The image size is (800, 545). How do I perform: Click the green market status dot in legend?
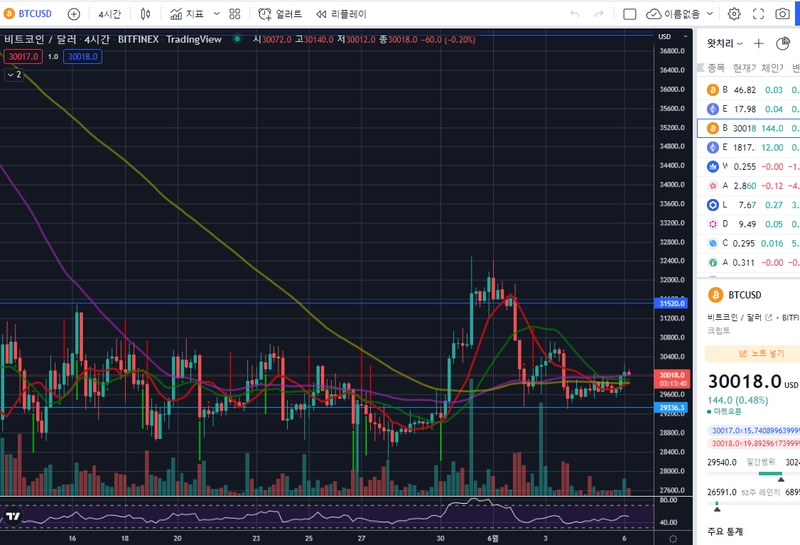[x=237, y=39]
